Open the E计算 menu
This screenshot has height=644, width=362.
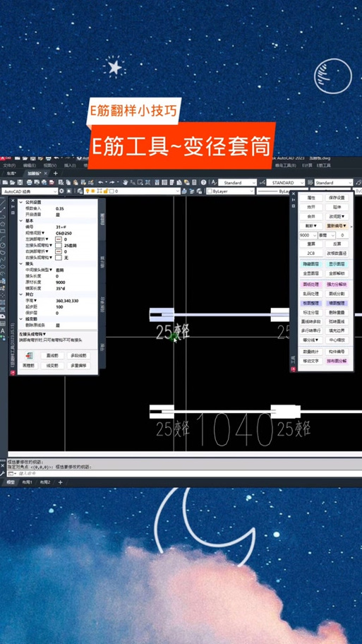pyautogui.click(x=307, y=165)
